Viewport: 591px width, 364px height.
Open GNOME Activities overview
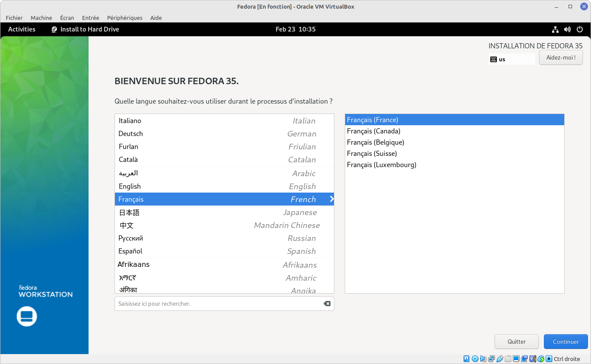click(22, 29)
